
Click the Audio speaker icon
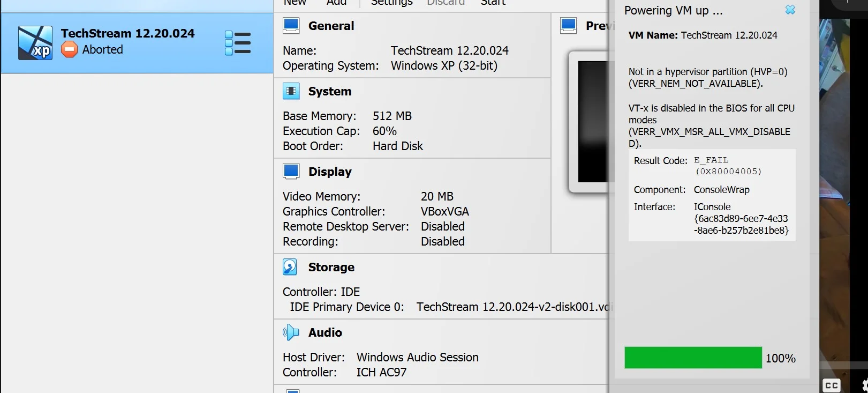coord(291,332)
